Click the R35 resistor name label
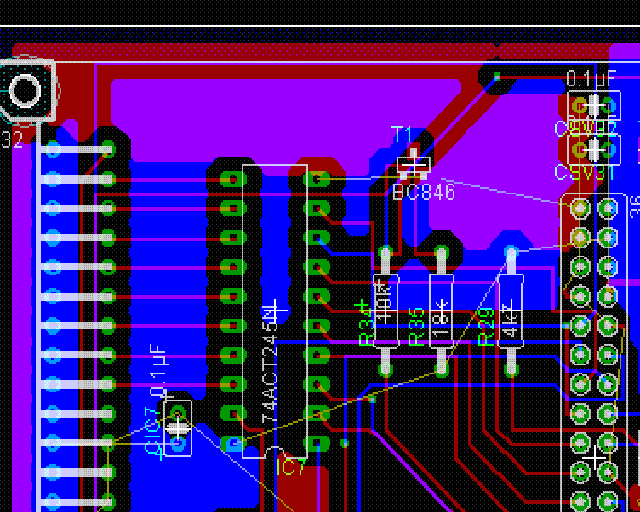Screen dimensions: 640x512 [416, 328]
